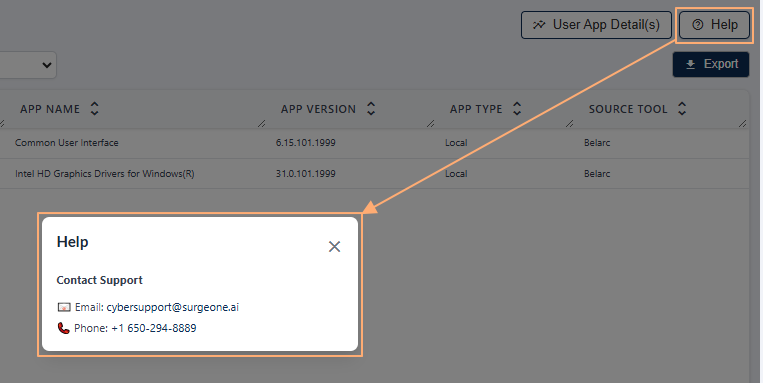Screen dimensions: 763x383
Task: Sort by the SOURCE TOOL column arrows
Action: click(x=682, y=109)
